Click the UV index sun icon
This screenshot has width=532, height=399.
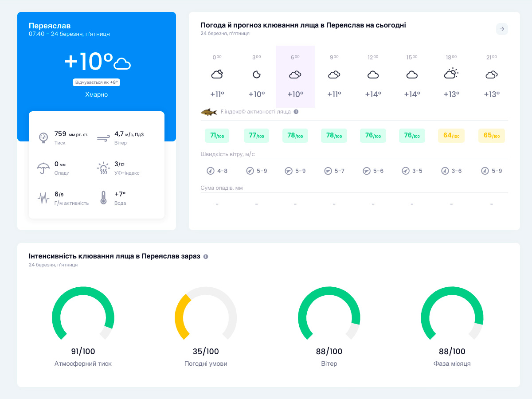(x=103, y=168)
